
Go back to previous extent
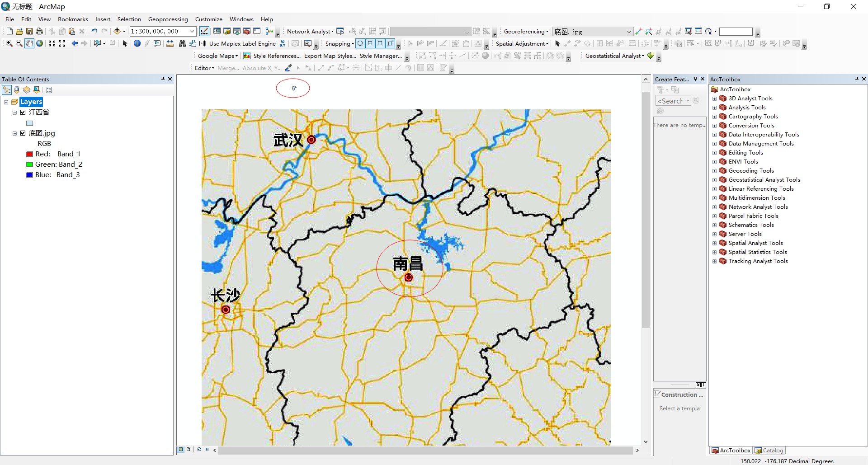point(75,43)
